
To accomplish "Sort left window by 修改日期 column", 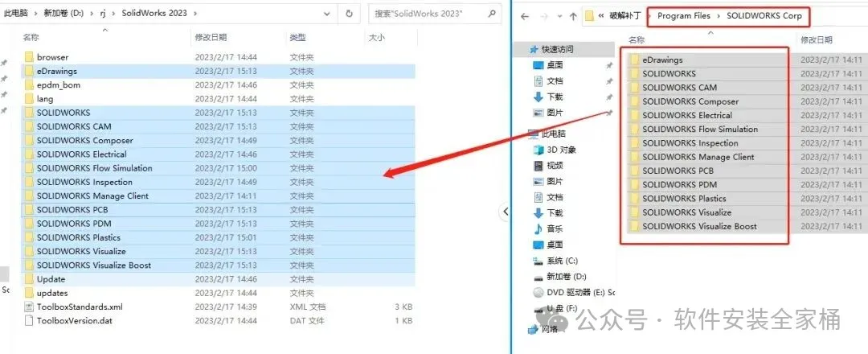I will pyautogui.click(x=211, y=37).
